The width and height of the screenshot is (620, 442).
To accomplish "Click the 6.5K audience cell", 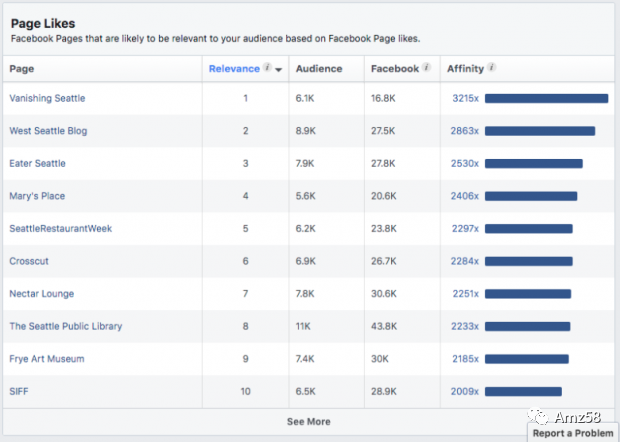I will click(x=306, y=391).
